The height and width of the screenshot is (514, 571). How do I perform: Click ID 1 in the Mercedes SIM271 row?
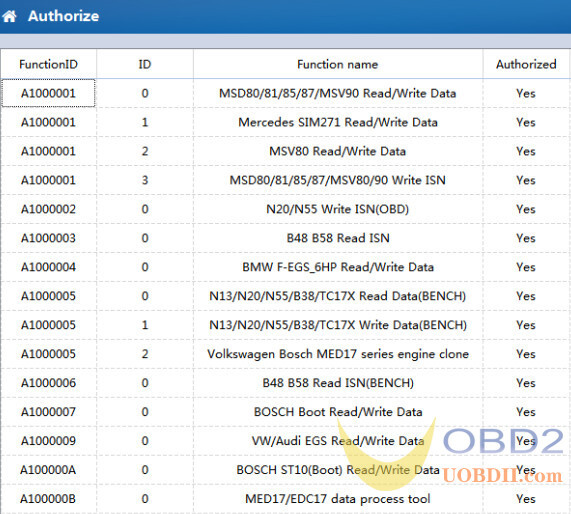(x=145, y=122)
